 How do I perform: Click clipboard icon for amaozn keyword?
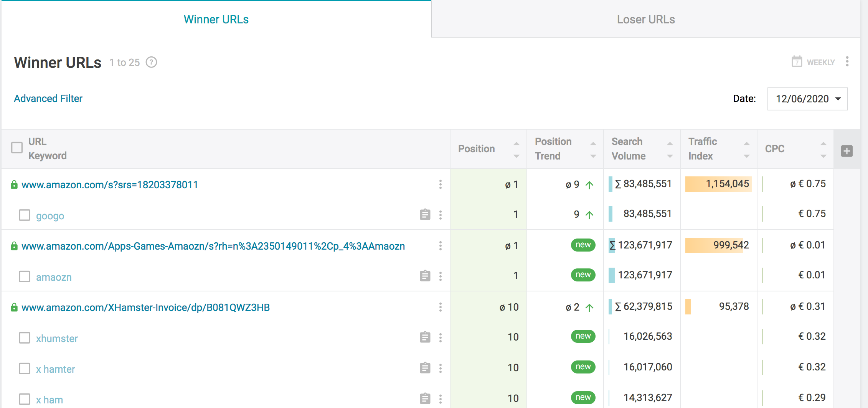(425, 276)
